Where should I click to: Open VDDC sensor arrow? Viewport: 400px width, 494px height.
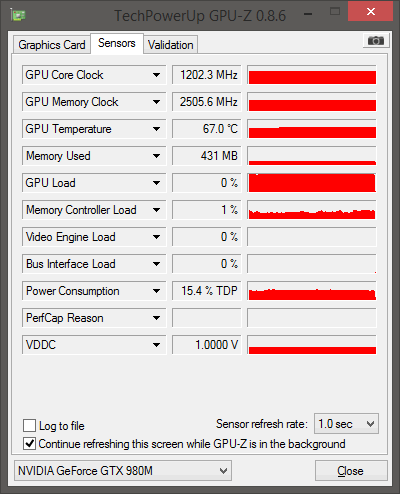coord(156,345)
